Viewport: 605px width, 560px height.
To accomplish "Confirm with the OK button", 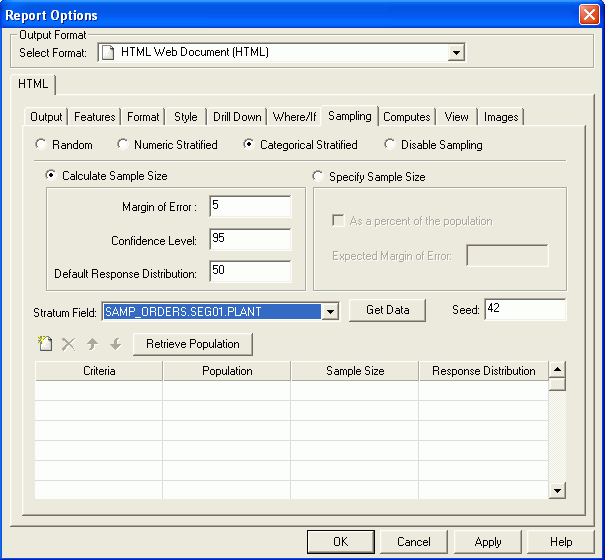I will coord(341,541).
